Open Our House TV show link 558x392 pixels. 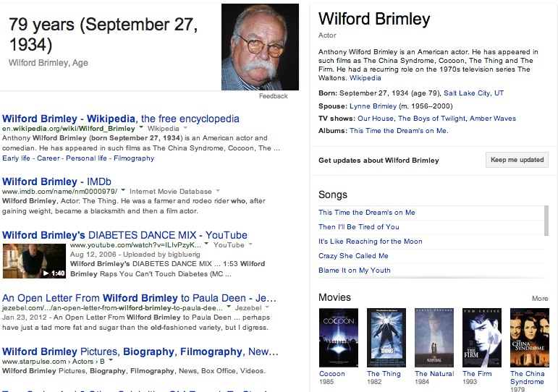(x=376, y=119)
